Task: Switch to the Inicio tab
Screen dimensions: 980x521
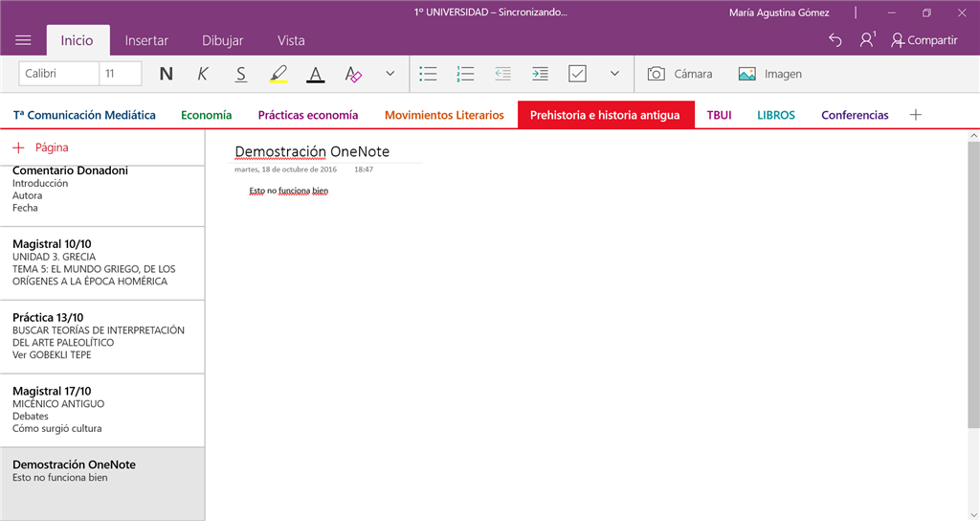Action: [78, 40]
